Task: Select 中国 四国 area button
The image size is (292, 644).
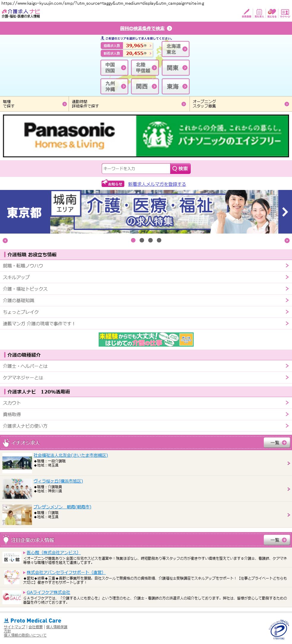Action: (x=114, y=68)
